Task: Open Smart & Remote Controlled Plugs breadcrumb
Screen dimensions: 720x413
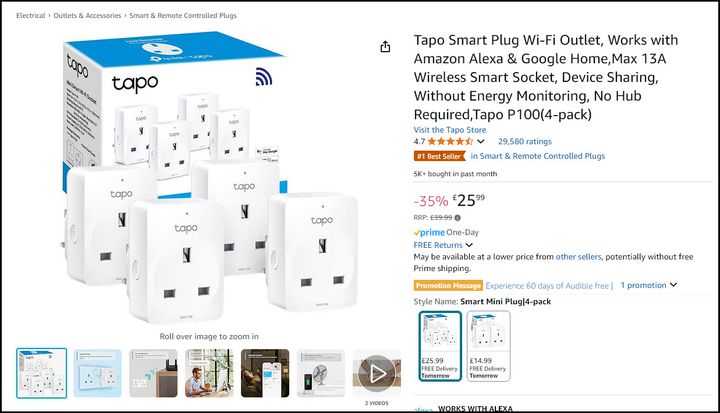Action: [183, 16]
